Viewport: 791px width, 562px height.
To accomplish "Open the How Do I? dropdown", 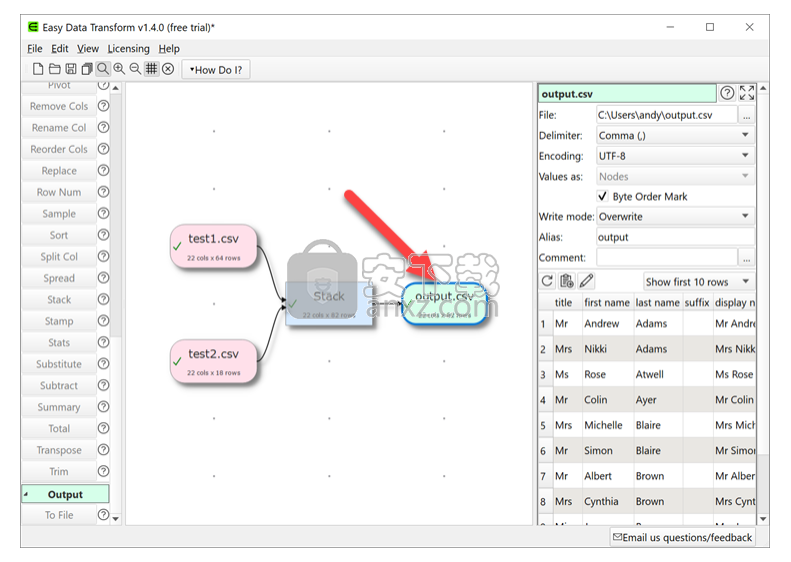I will coord(216,70).
